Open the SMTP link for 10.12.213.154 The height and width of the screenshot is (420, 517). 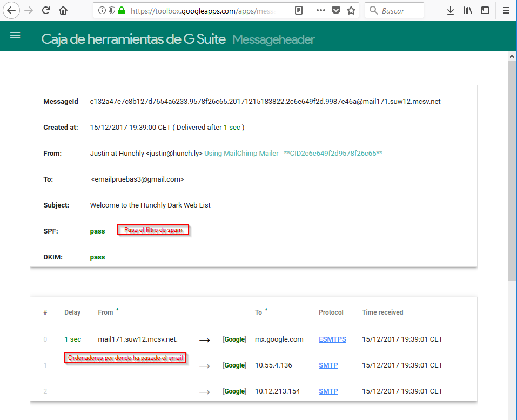coord(328,391)
